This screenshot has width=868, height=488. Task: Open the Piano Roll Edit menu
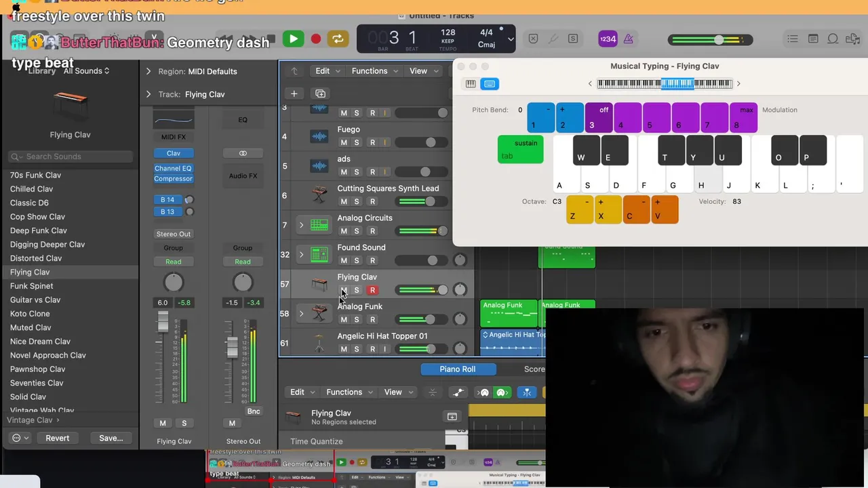pyautogui.click(x=302, y=392)
